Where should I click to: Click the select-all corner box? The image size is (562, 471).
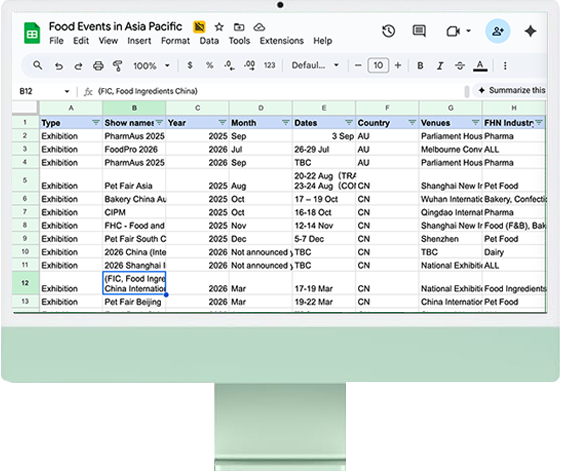25,108
